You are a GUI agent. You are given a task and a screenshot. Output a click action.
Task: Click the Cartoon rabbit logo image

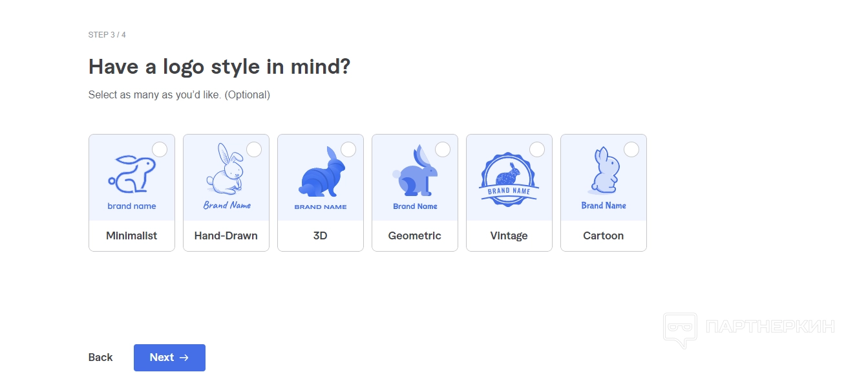tap(603, 172)
